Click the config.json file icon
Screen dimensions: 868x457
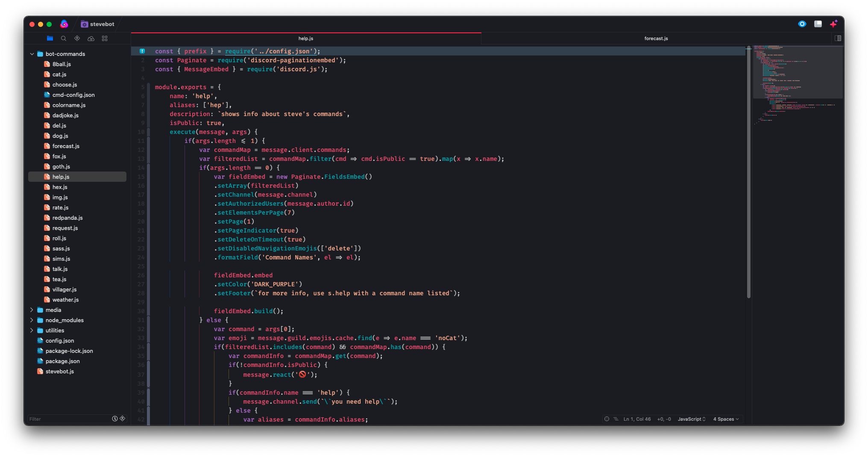40,341
